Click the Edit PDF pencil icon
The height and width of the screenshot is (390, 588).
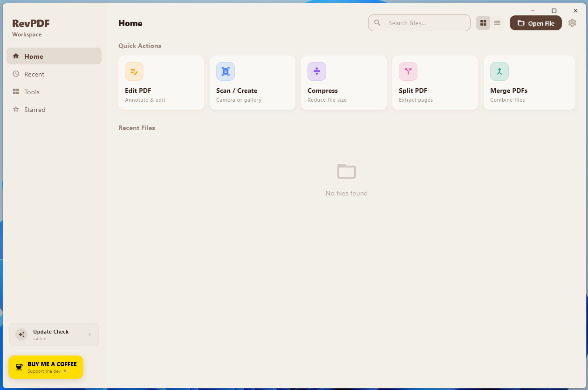pos(134,71)
